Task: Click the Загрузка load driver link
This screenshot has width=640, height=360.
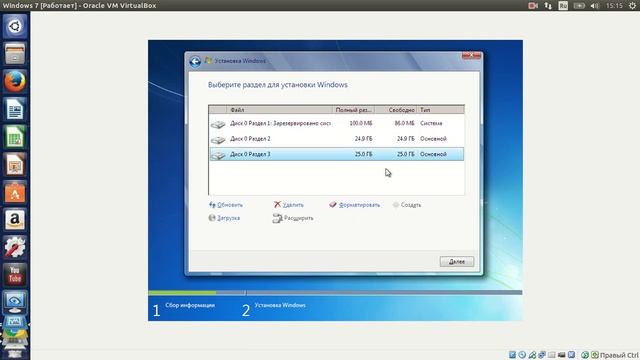Action: pyautogui.click(x=228, y=218)
